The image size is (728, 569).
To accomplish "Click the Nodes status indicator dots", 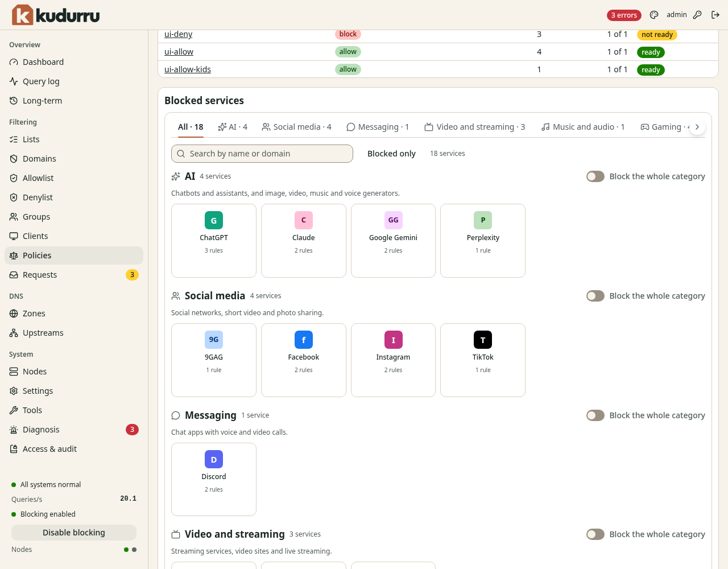I will click(130, 550).
